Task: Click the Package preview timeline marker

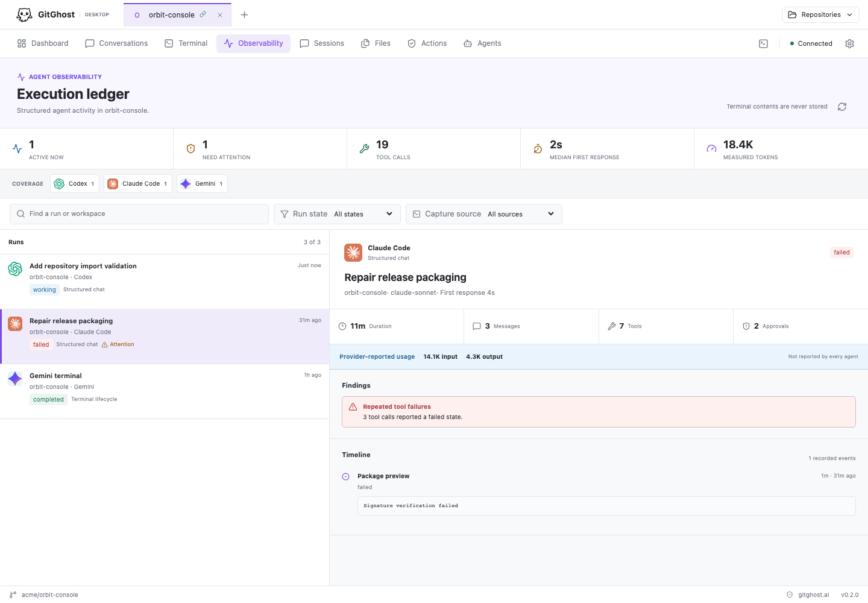Action: pos(346,476)
